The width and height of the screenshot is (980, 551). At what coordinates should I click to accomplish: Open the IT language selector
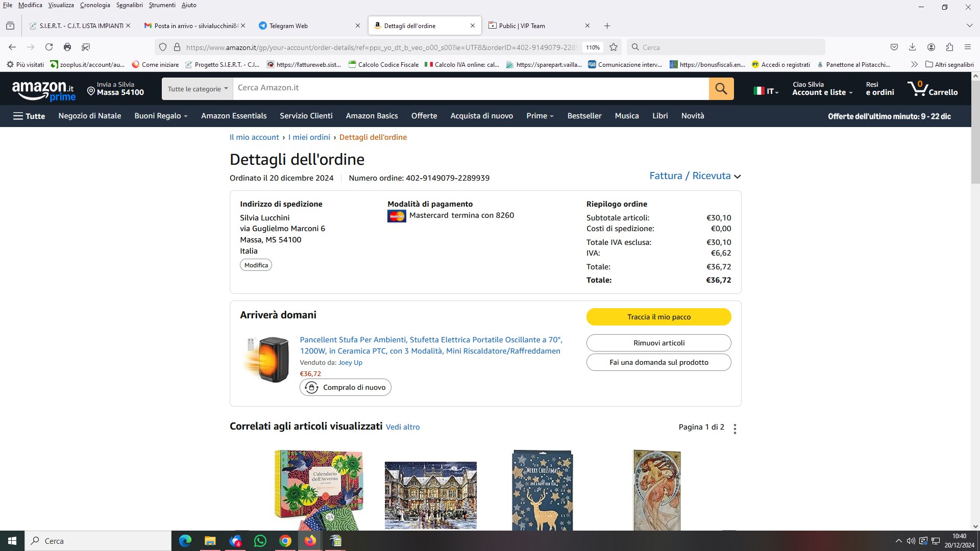[766, 91]
